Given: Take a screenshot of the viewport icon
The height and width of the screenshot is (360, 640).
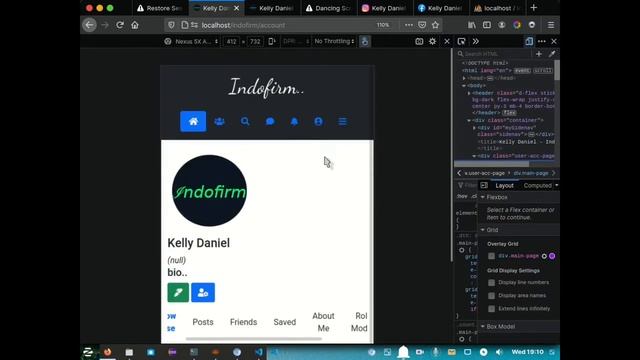Looking at the screenshot, I should [x=419, y=41].
